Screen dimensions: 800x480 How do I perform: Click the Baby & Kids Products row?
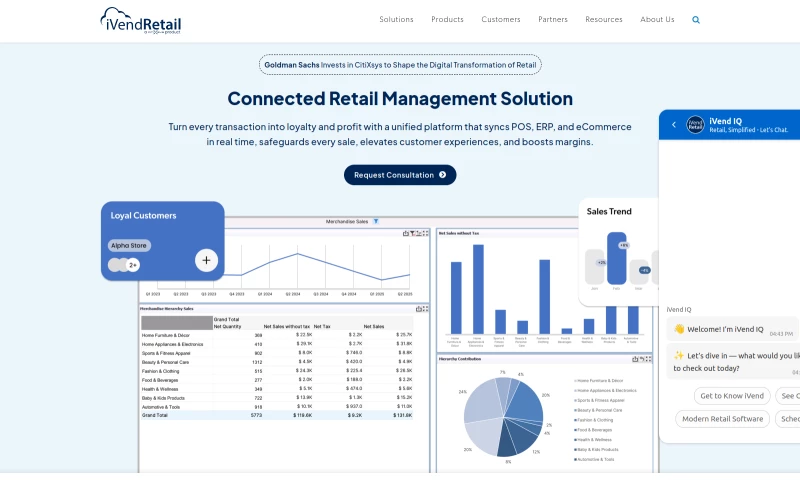277,398
